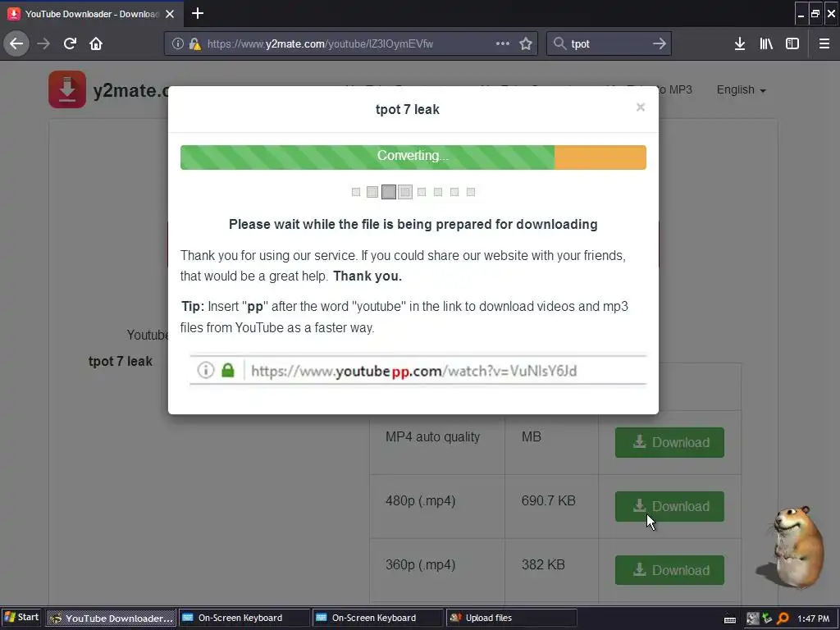Open the browser home page
This screenshot has width=840, height=630.
click(96, 43)
